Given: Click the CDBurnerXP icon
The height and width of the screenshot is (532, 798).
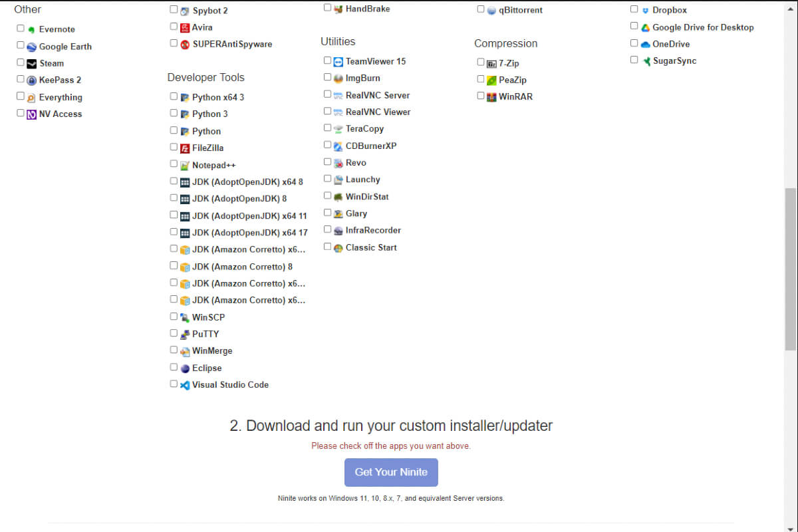Looking at the screenshot, I should 338,146.
